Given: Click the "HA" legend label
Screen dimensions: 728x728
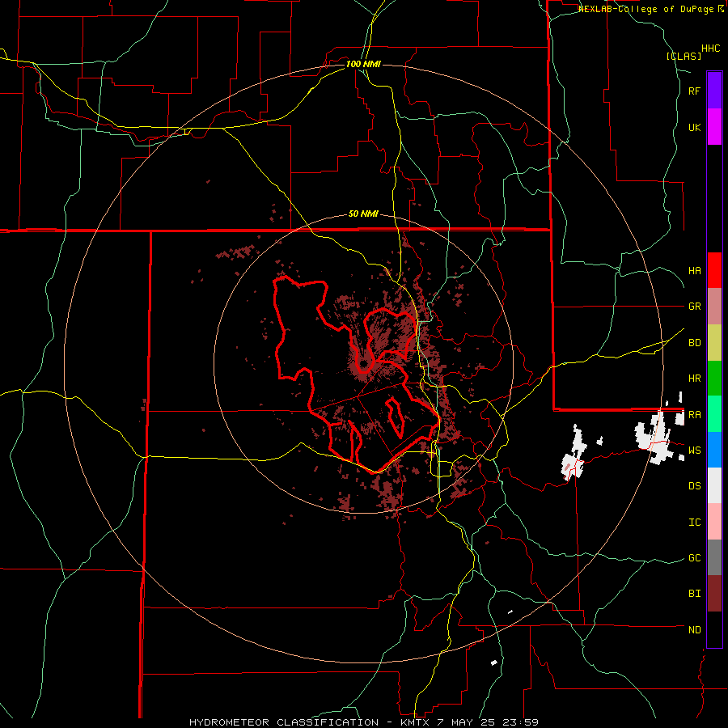Looking at the screenshot, I should [x=694, y=270].
